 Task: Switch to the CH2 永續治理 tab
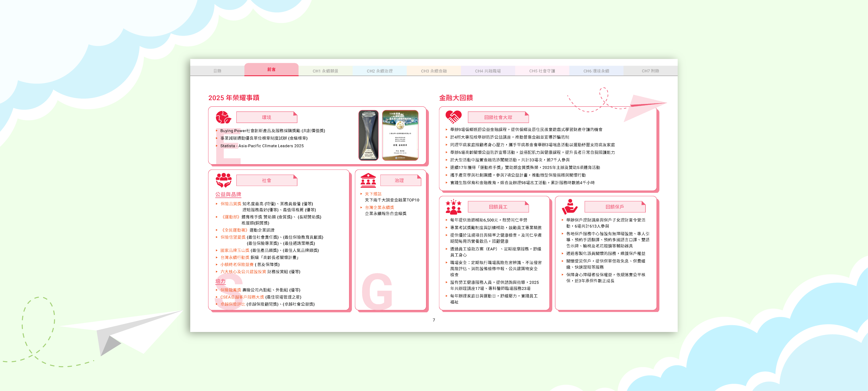pyautogui.click(x=379, y=71)
